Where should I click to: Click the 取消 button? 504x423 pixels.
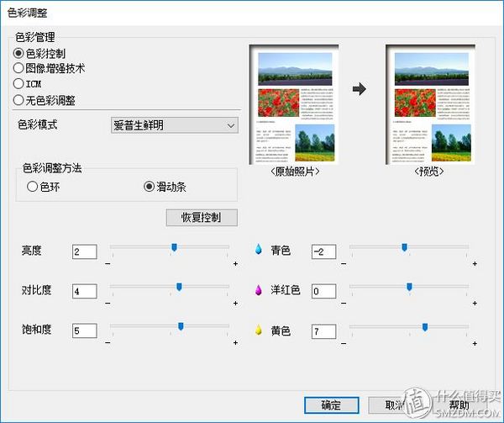(x=395, y=405)
